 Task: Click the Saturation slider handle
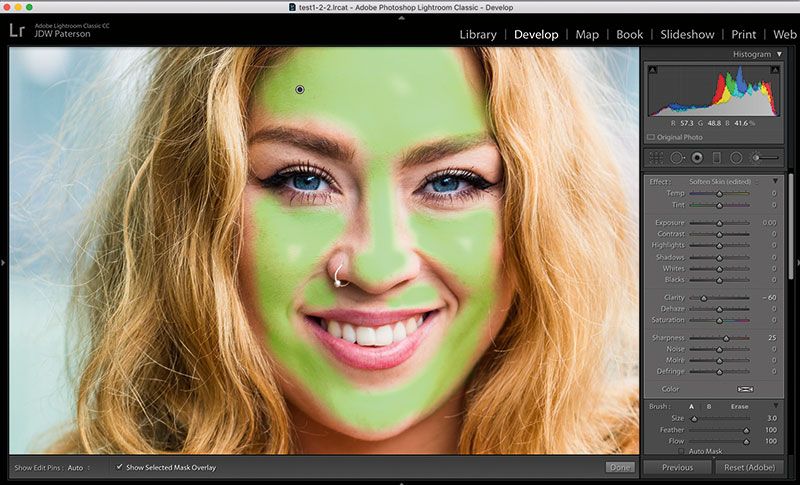click(719, 321)
